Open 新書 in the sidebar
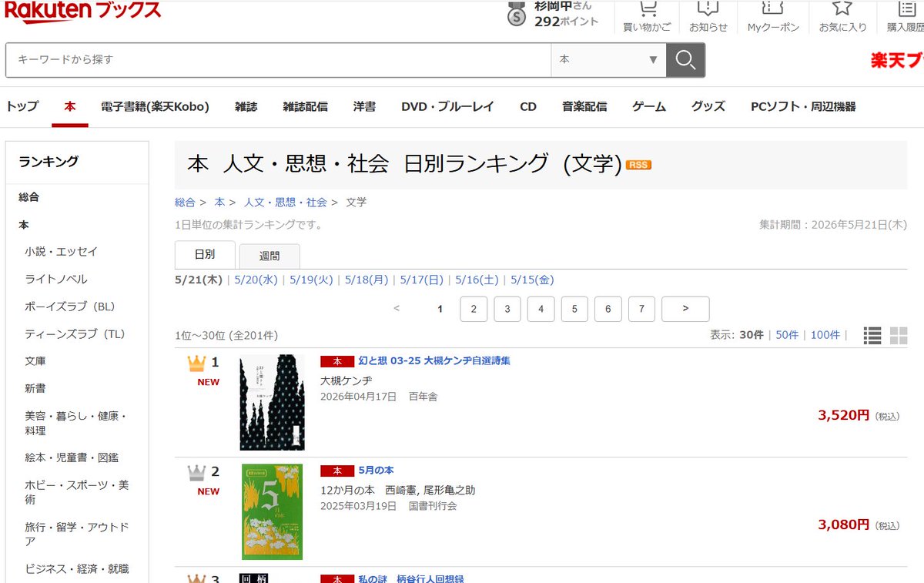The height and width of the screenshot is (583, 924). coord(35,389)
